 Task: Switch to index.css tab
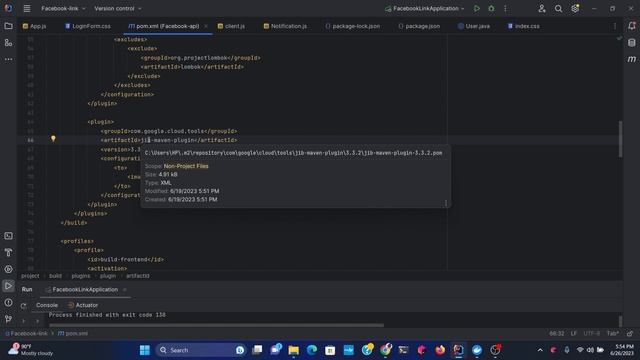[x=524, y=26]
